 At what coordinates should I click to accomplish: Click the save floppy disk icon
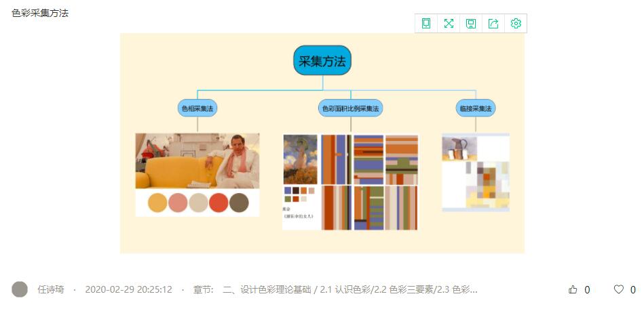pyautogui.click(x=471, y=24)
